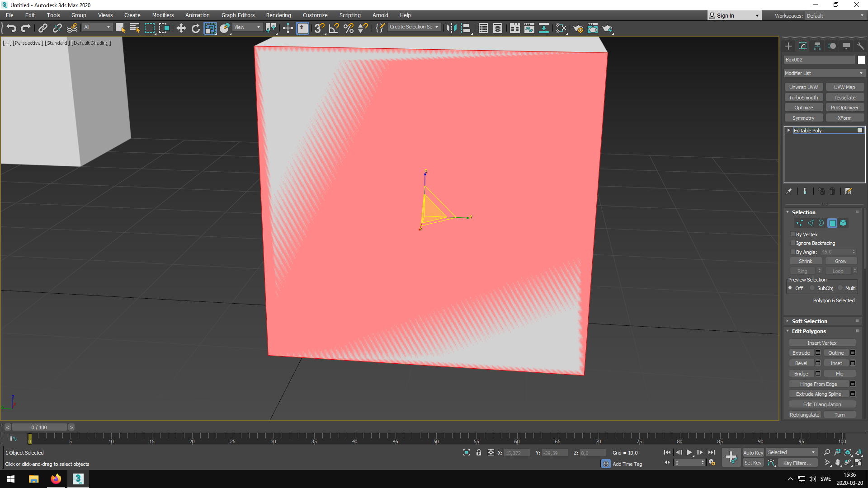This screenshot has width=868, height=488.
Task: Open the Select by Name list
Action: click(135, 28)
